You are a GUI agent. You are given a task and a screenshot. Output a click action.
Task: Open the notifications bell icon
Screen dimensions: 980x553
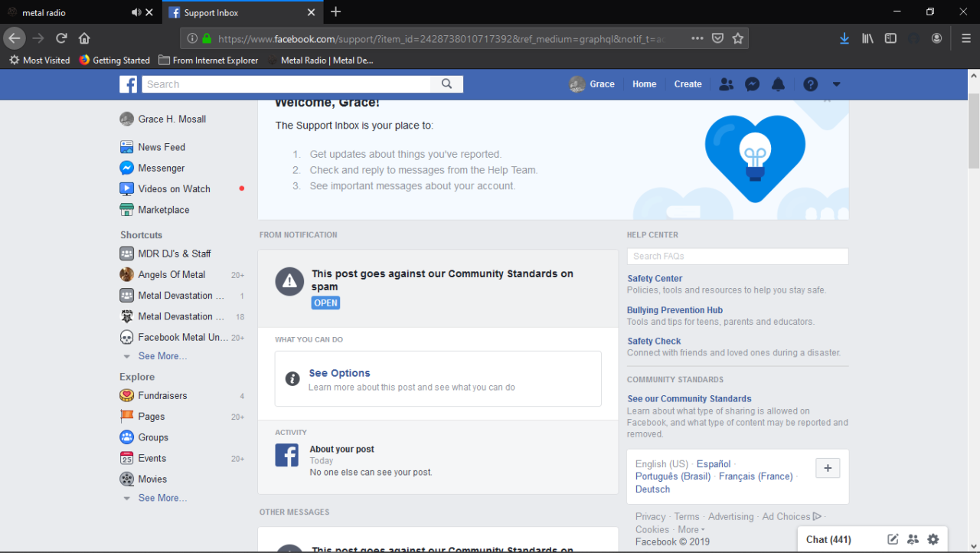coord(778,84)
